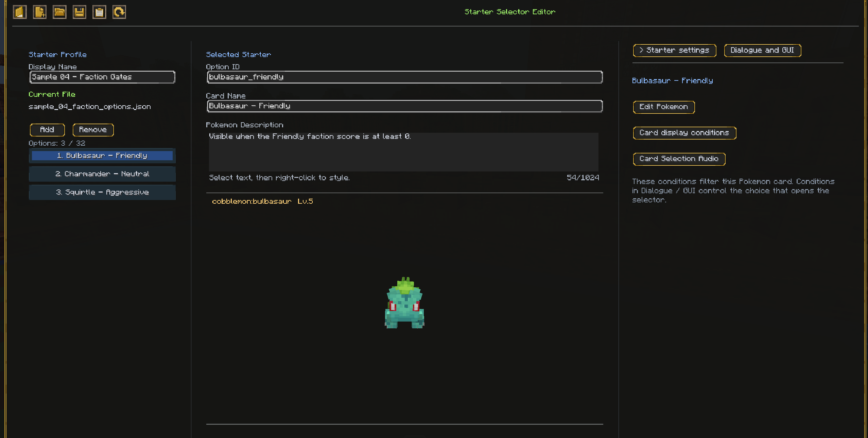Create a new file with the plus icon
868x438 pixels.
pos(40,12)
